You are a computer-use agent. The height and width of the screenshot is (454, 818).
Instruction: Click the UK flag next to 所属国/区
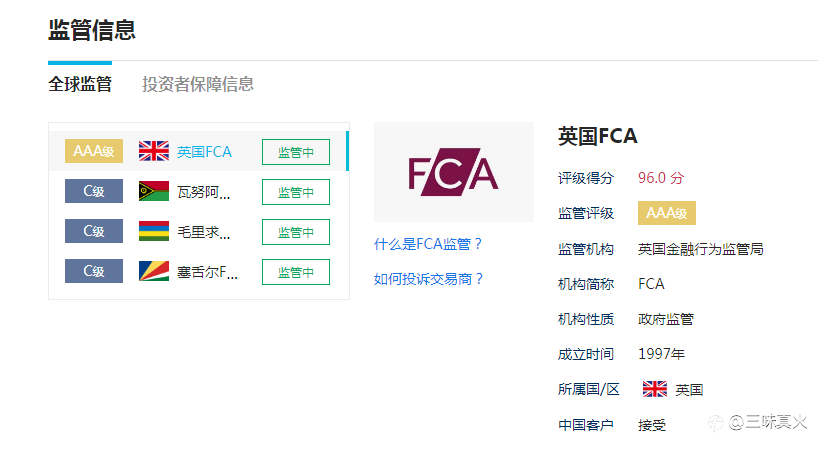tap(655, 389)
